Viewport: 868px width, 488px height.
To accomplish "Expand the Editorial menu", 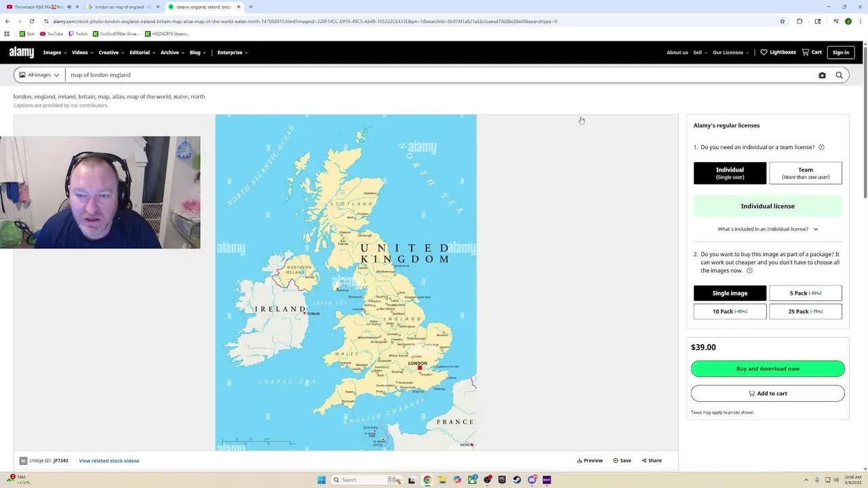I will (142, 52).
